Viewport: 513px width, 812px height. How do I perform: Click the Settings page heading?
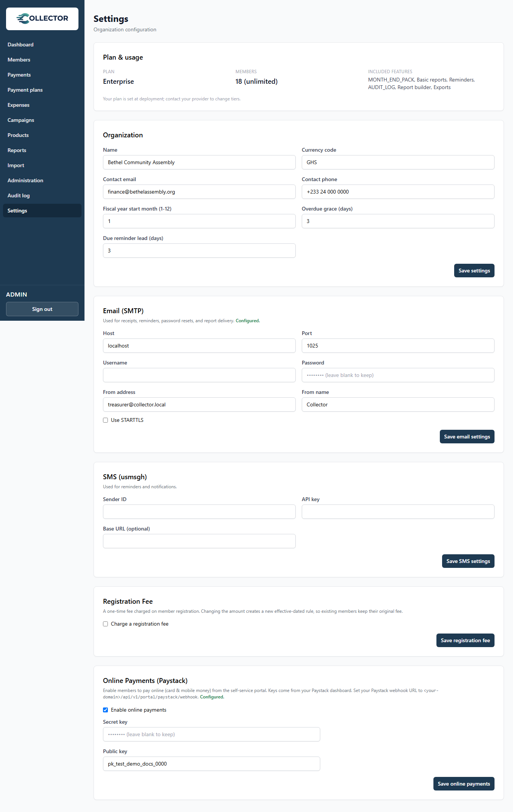tap(111, 19)
